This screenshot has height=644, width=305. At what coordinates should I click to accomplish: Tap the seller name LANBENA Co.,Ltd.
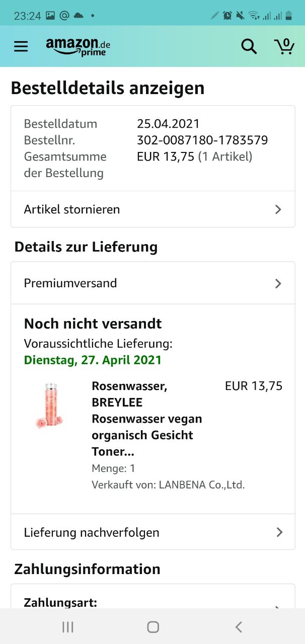tap(201, 485)
